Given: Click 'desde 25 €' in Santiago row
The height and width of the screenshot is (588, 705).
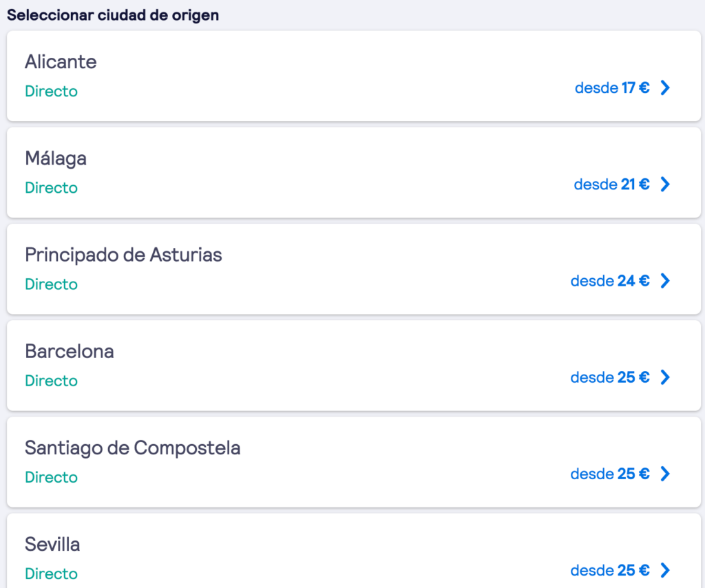Looking at the screenshot, I should (610, 474).
